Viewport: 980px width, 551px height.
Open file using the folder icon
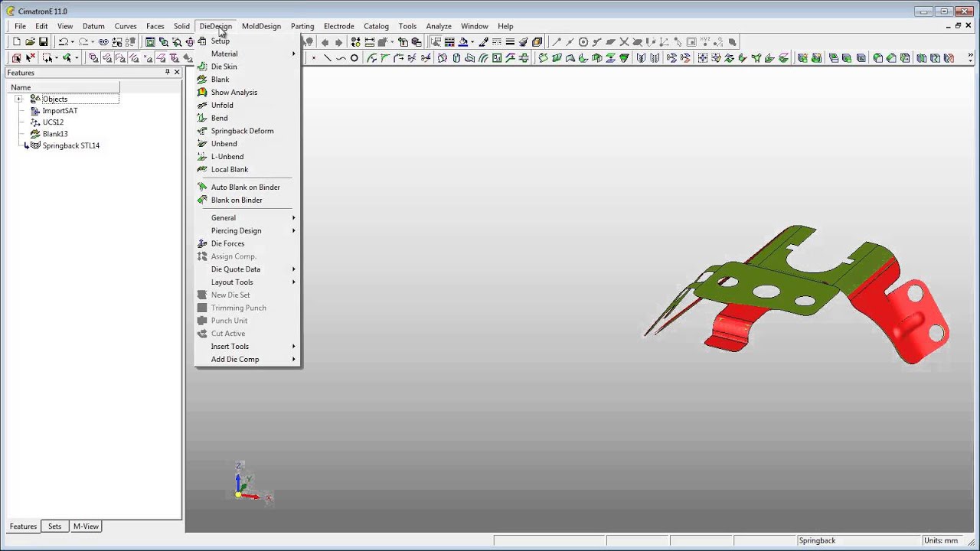(x=30, y=42)
